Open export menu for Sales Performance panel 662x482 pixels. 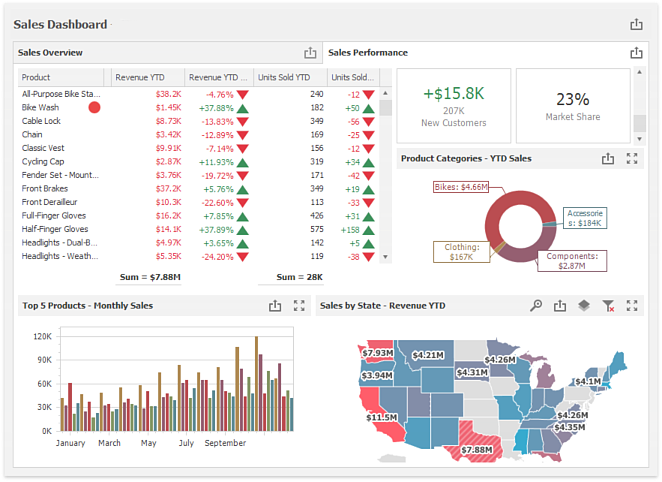tap(636, 53)
